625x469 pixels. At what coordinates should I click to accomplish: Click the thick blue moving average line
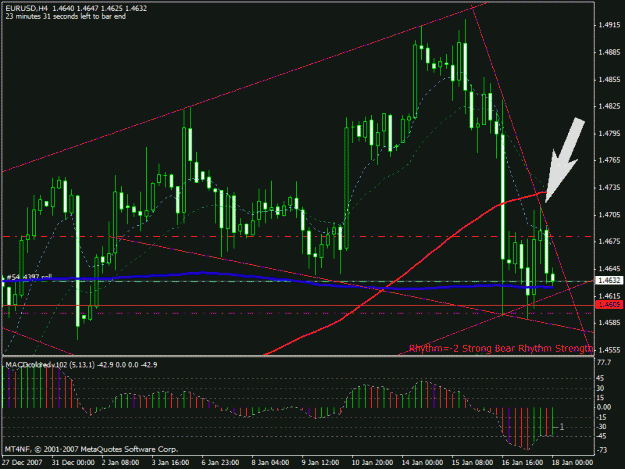pos(279,279)
